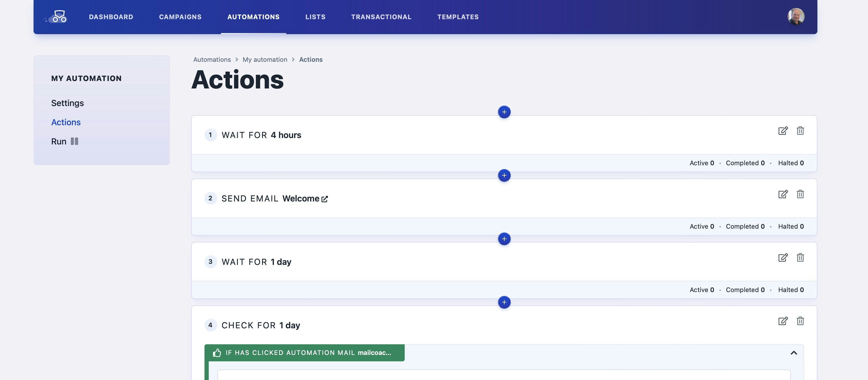Screen dimensions: 868x380
Task: Edit the Wait for 1 day action
Action: click(x=783, y=258)
